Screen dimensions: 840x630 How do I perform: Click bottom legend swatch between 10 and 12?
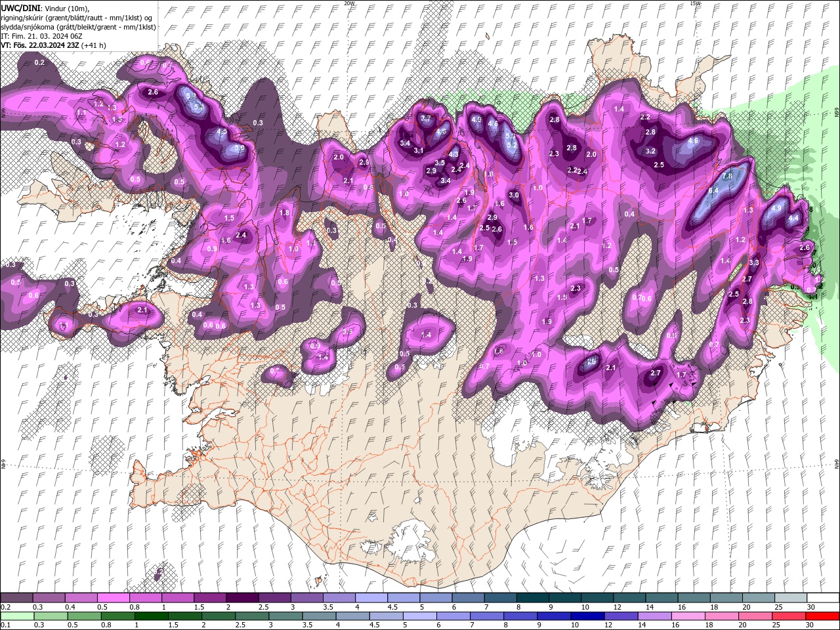coord(588,616)
